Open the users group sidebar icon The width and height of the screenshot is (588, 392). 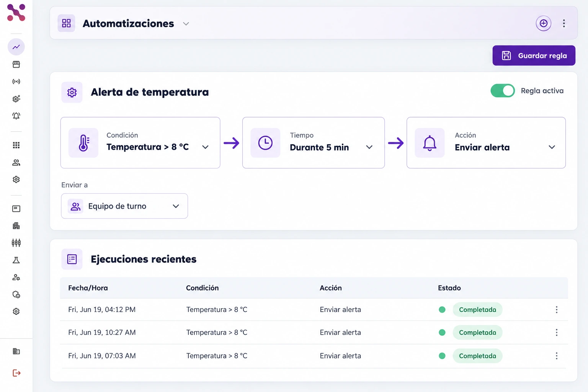click(x=16, y=162)
